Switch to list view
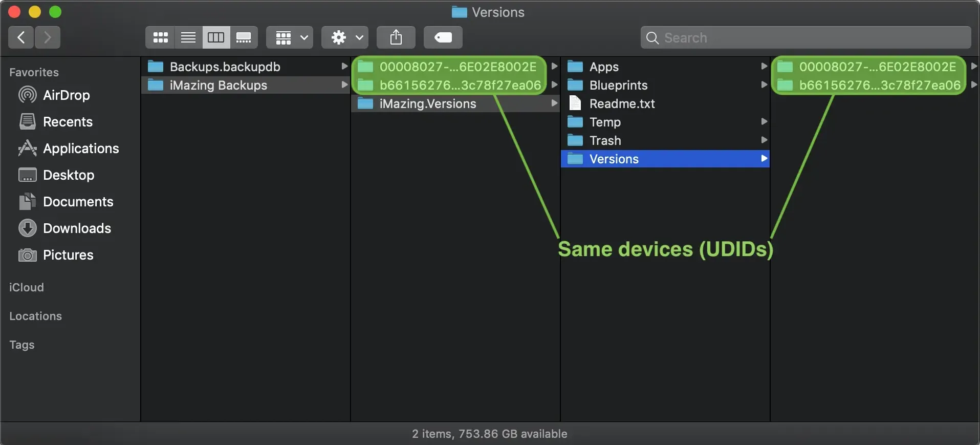Screen dimensions: 980x445 click(188, 37)
